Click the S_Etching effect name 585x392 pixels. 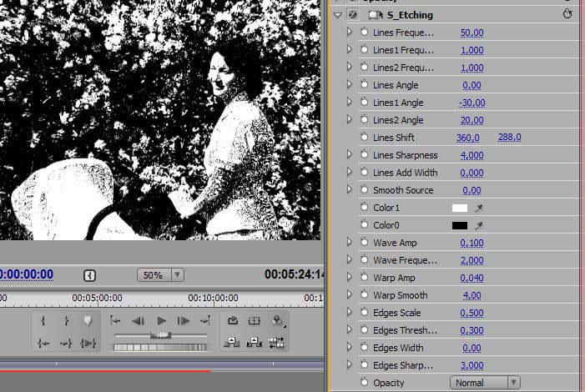tap(410, 15)
